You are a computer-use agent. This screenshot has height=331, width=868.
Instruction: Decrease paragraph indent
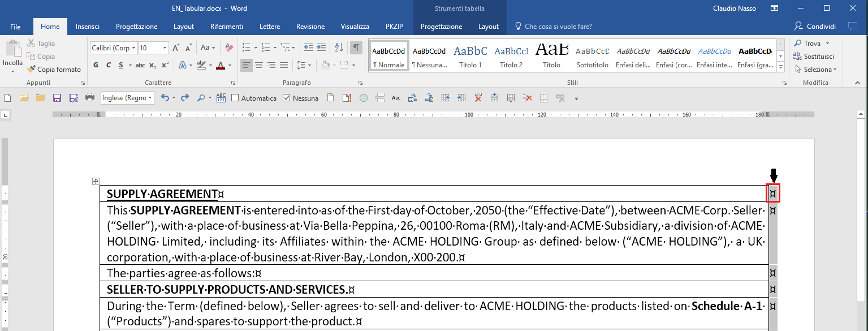[308, 48]
